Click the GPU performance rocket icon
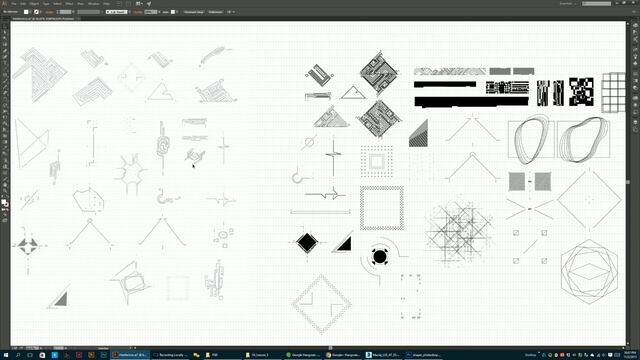Screen dimensions: 640x360 pos(149,4)
